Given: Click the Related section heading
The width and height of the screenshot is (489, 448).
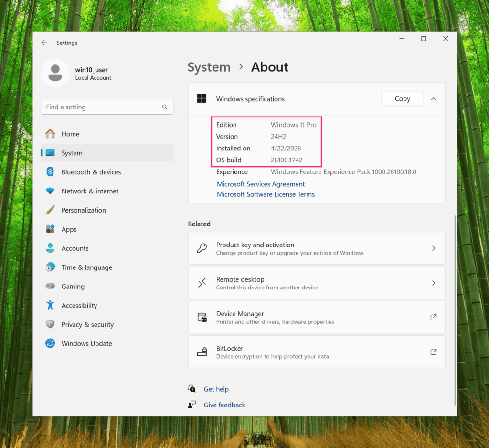Looking at the screenshot, I should (x=199, y=224).
